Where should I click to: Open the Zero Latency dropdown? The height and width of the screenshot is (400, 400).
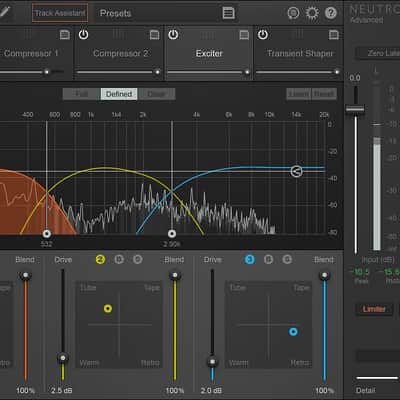(x=378, y=53)
